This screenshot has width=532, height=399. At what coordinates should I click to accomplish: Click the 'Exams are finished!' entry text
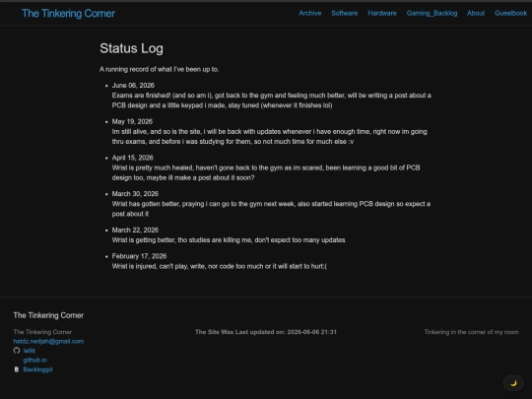click(272, 100)
